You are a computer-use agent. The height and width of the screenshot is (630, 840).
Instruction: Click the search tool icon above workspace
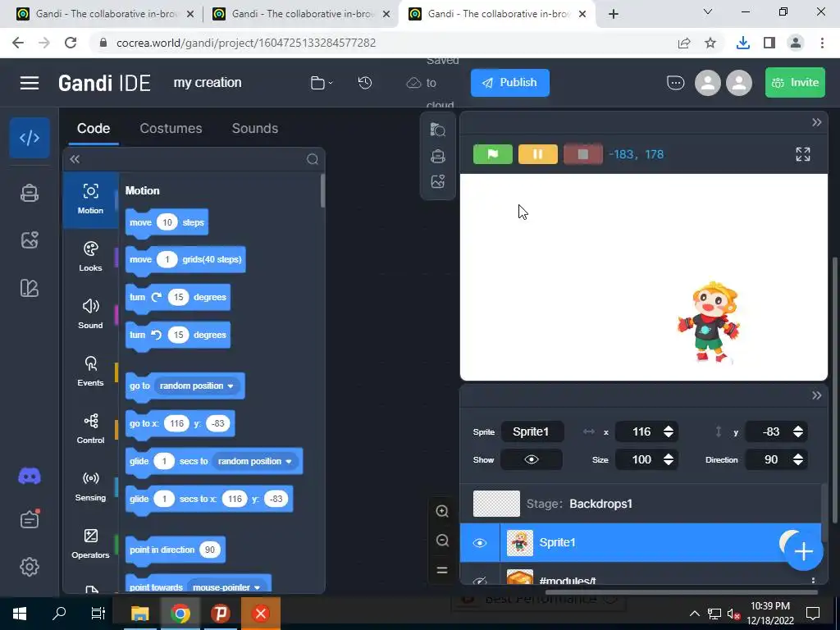pos(438,130)
